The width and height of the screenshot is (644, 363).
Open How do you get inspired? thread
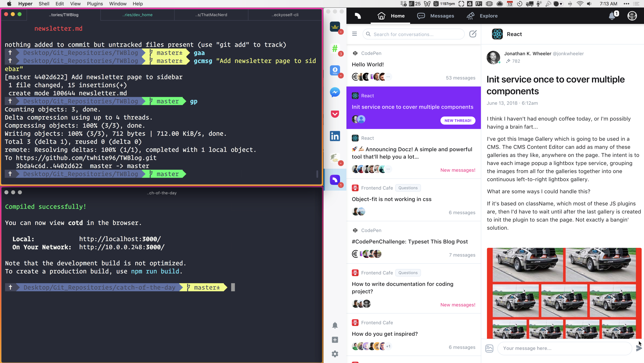point(413,335)
